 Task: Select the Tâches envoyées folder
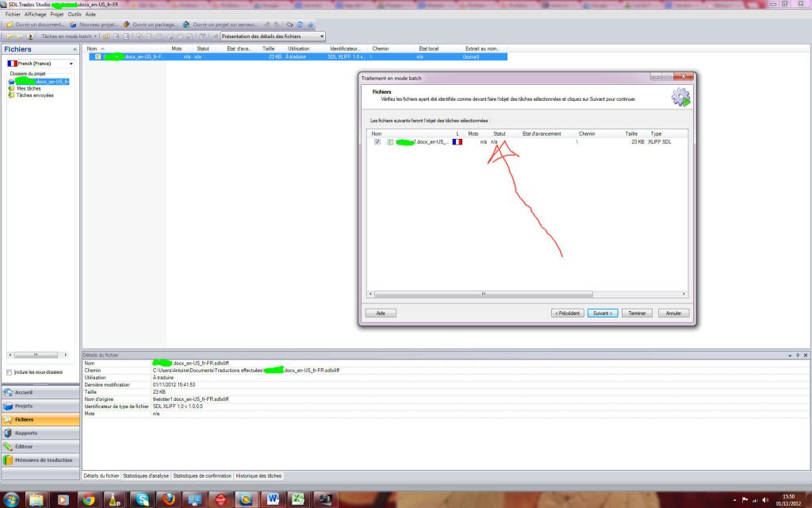coord(35,95)
